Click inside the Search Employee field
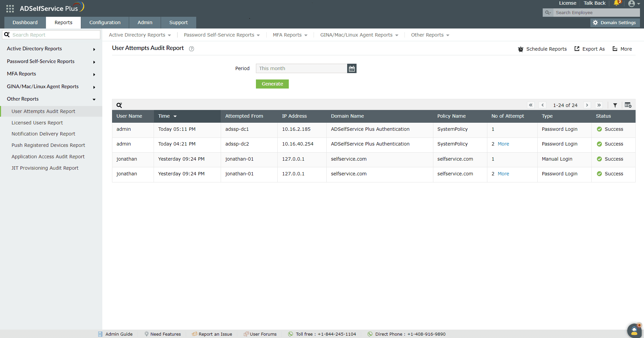The height and width of the screenshot is (338, 644). pos(595,12)
